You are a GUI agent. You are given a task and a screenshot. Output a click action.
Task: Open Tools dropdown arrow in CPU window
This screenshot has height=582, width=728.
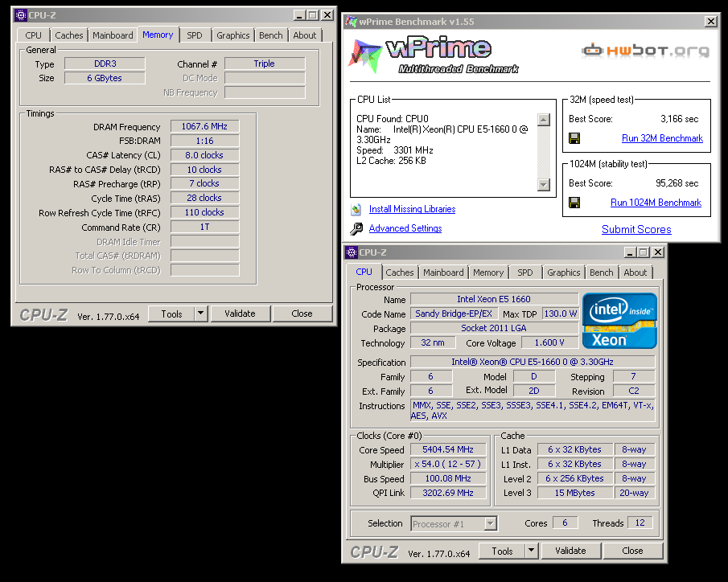531,551
